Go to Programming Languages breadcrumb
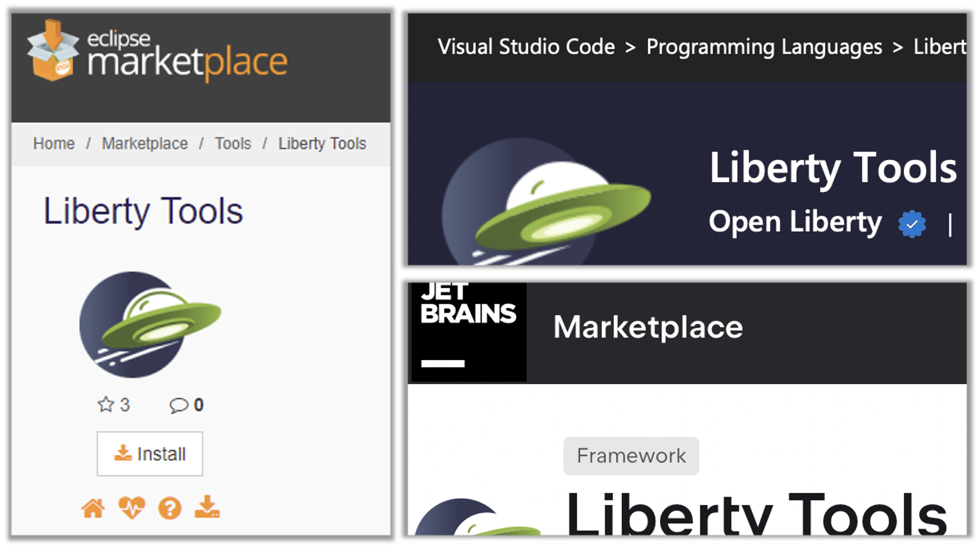The image size is (980, 546). pyautogui.click(x=764, y=47)
